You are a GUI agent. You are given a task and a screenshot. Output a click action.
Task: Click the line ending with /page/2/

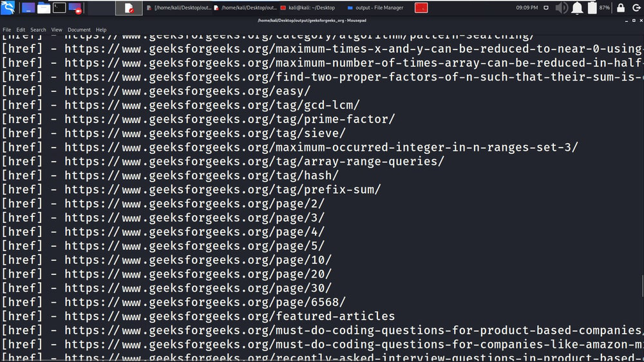(163, 204)
